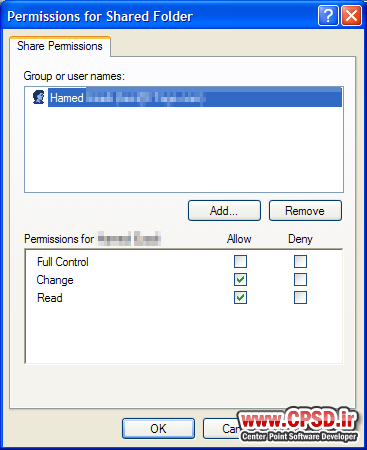The height and width of the screenshot is (450, 367).
Task: Click the Remove button
Action: coord(305,211)
